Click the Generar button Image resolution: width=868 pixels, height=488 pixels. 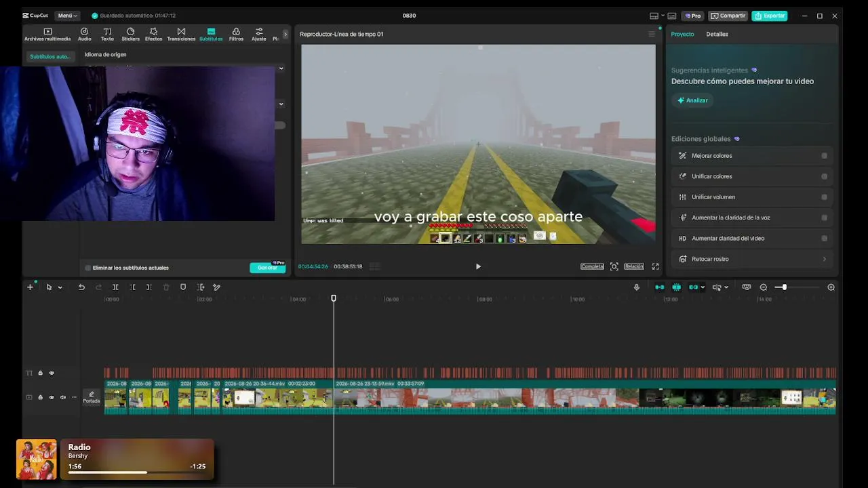point(267,268)
